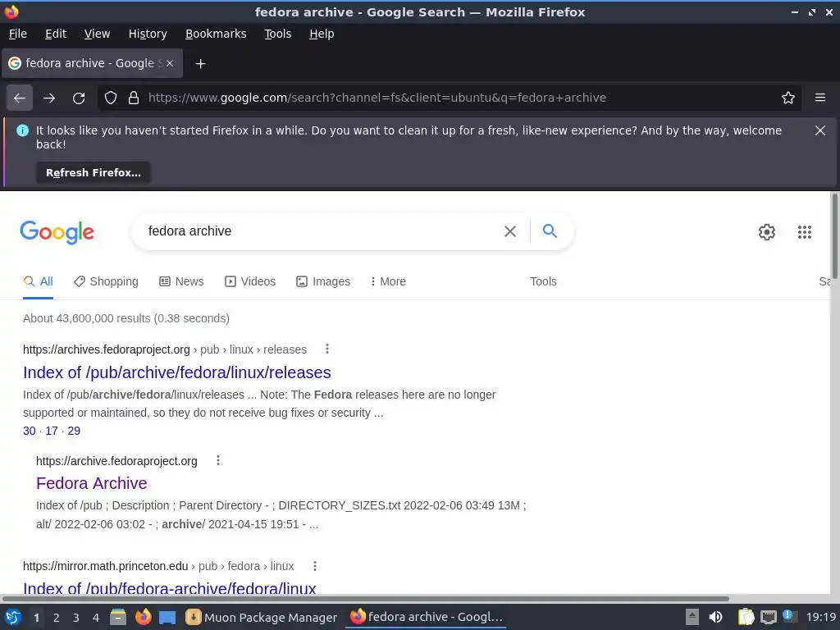The width and height of the screenshot is (840, 630).
Task: Close the fedora archive tab
Action: click(170, 63)
